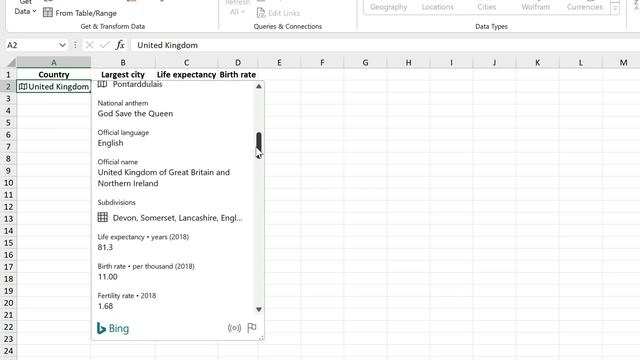Image resolution: width=640 pixels, height=360 pixels.
Task: Click the Subdivisions table icon
Action: pos(103,217)
